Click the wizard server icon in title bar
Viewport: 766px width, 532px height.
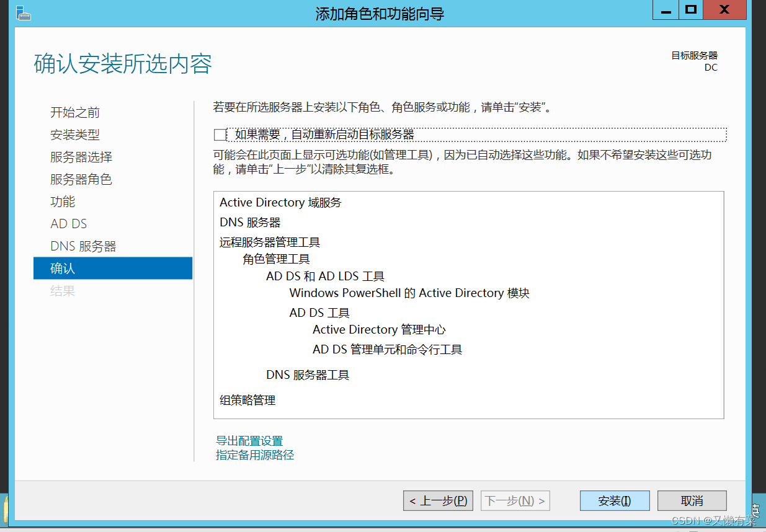(x=23, y=12)
